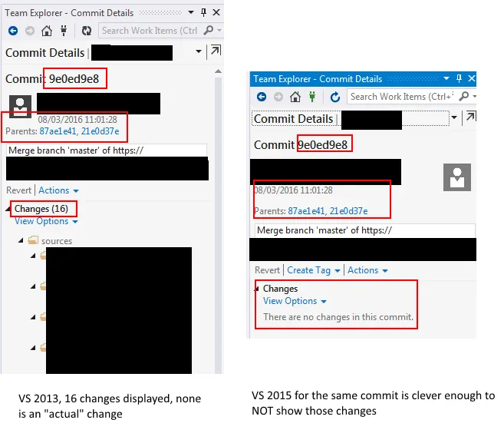Collapse the sources folder tree node
Screen dimensions: 504x433
click(21, 240)
